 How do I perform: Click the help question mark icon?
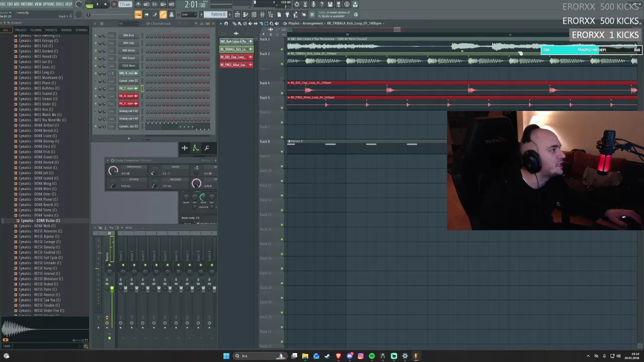pos(321,5)
